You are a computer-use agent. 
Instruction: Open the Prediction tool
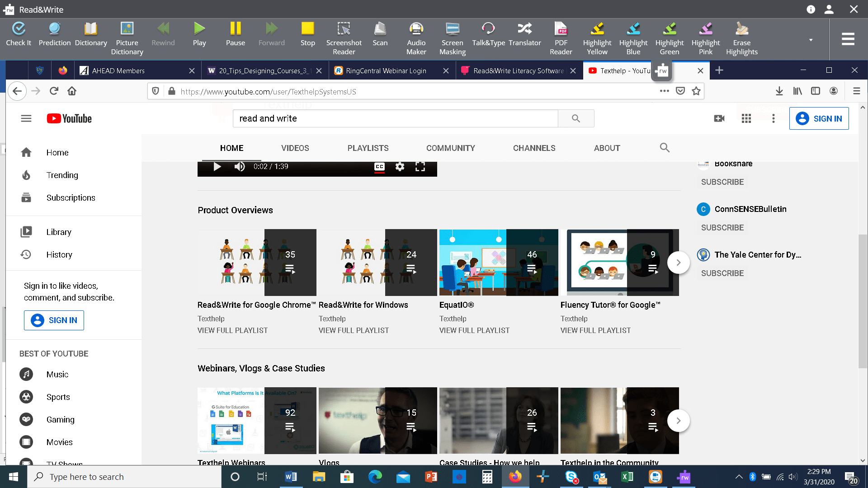(55, 34)
